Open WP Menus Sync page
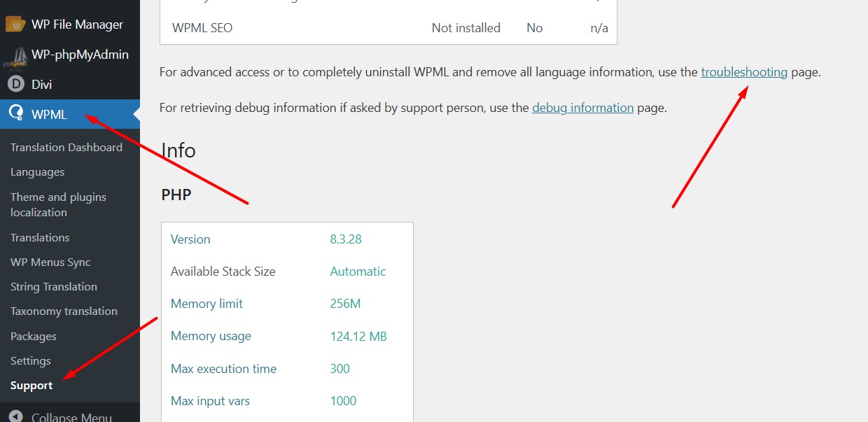Screen dimensions: 868x422 (50, 262)
